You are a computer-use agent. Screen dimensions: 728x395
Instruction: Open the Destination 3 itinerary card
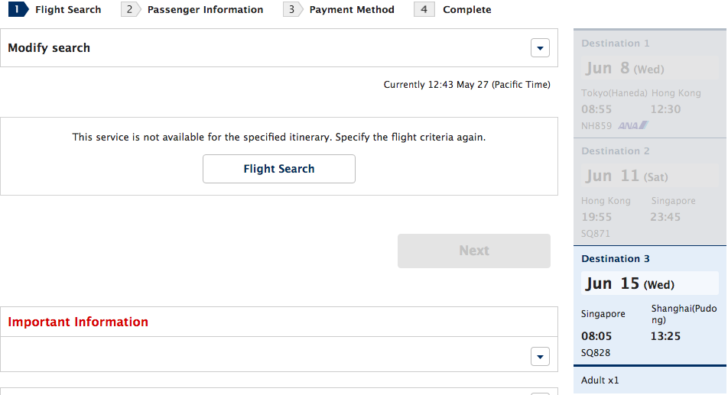(x=650, y=305)
